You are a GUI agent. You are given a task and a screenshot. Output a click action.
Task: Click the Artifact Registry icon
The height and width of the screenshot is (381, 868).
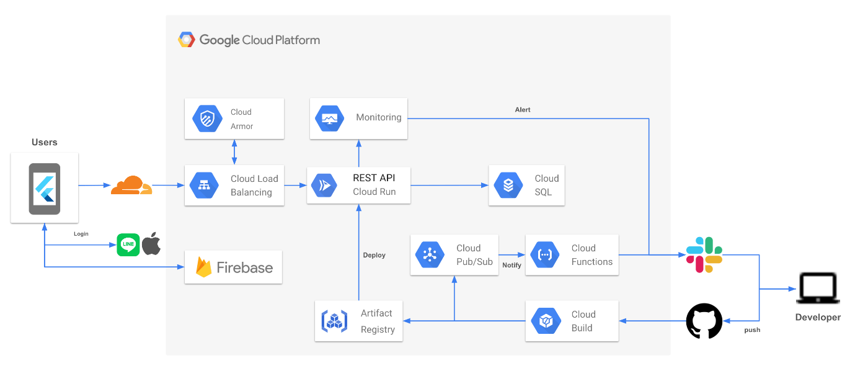click(x=334, y=321)
